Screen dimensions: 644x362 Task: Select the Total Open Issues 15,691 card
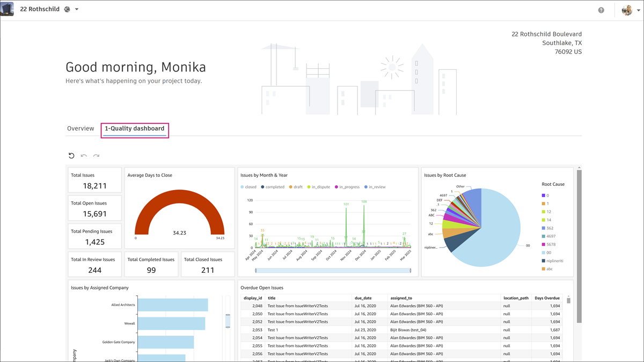pyautogui.click(x=94, y=208)
